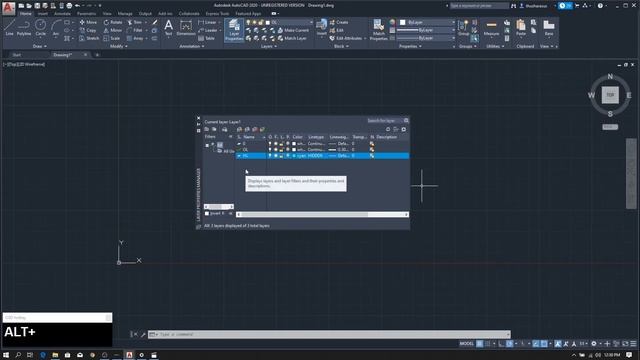The height and width of the screenshot is (360, 640).
Task: Expand the Annotation panel dropdown
Action: 192,46
